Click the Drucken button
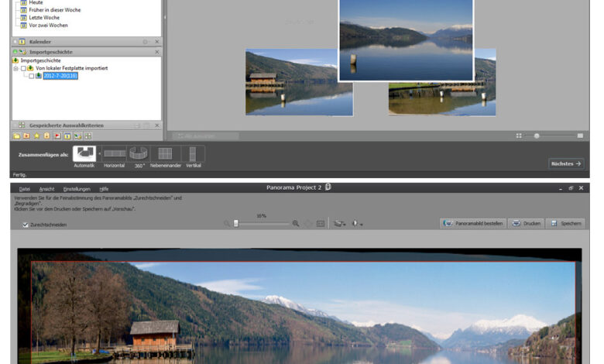The image size is (604, 364). [527, 223]
